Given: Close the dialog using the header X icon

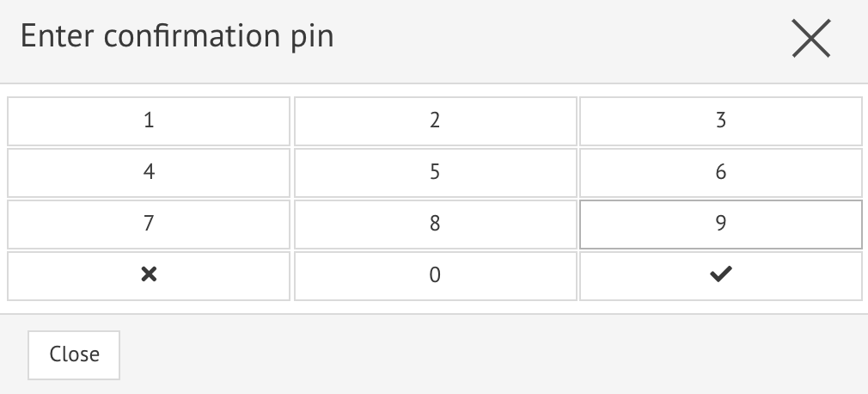Looking at the screenshot, I should [810, 40].
